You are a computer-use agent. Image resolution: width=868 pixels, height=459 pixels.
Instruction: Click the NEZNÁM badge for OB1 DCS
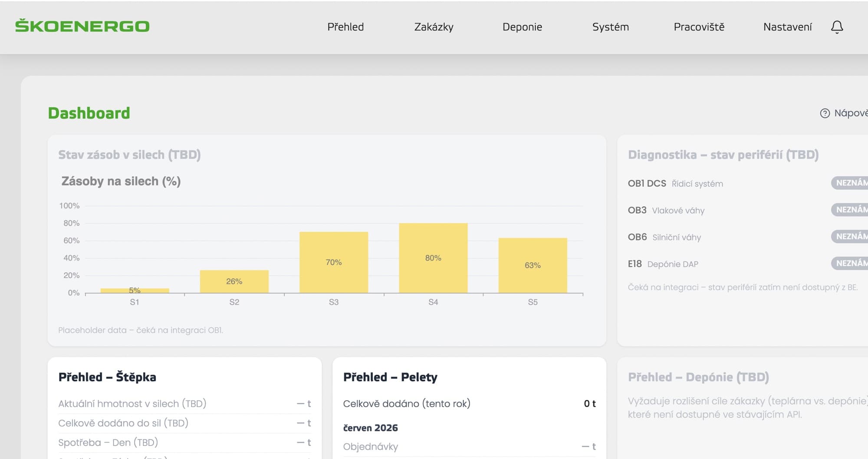click(x=849, y=183)
